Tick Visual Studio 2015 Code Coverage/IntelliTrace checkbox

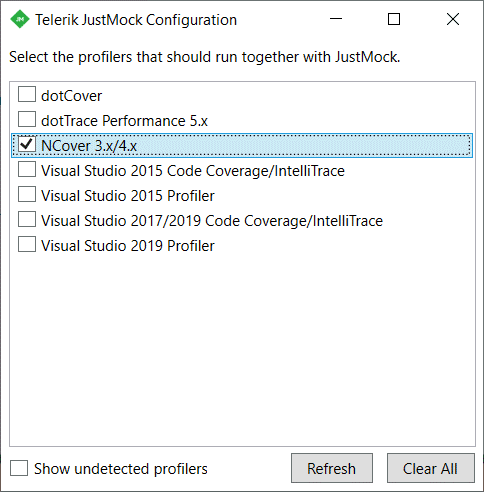(x=27, y=169)
